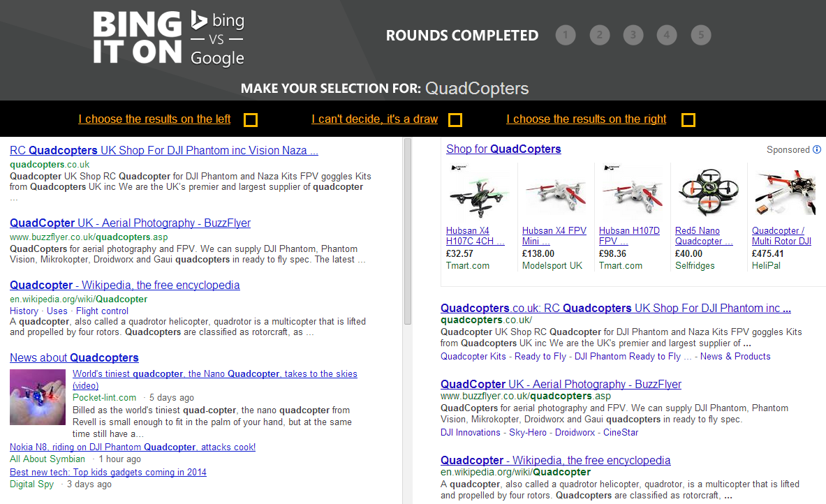826x504 pixels.
Task: Open Wikipedia 'Flight control' sublink
Action: click(102, 311)
